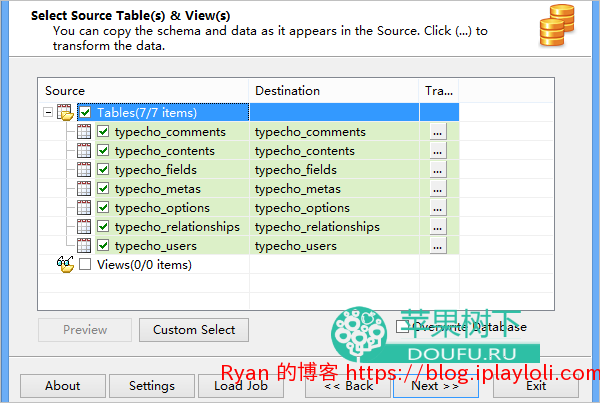Open transform (...) for typecho_users
The width and height of the screenshot is (600, 403).
438,246
